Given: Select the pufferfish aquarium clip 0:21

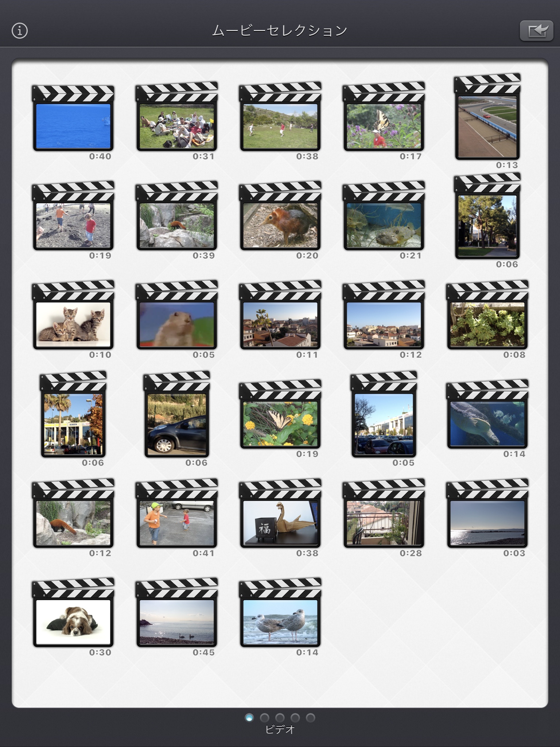Looking at the screenshot, I should pos(384,216).
